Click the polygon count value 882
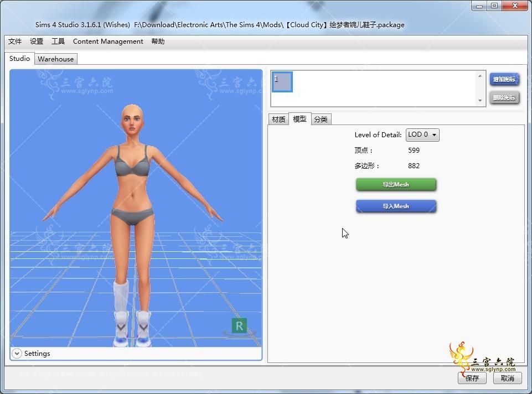Viewport: 532px width, 394px height. 414,166
